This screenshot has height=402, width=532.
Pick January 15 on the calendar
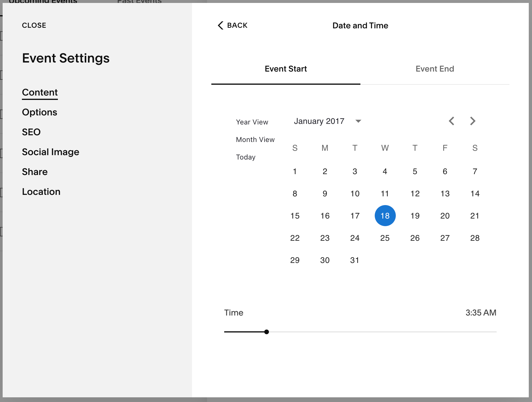295,216
